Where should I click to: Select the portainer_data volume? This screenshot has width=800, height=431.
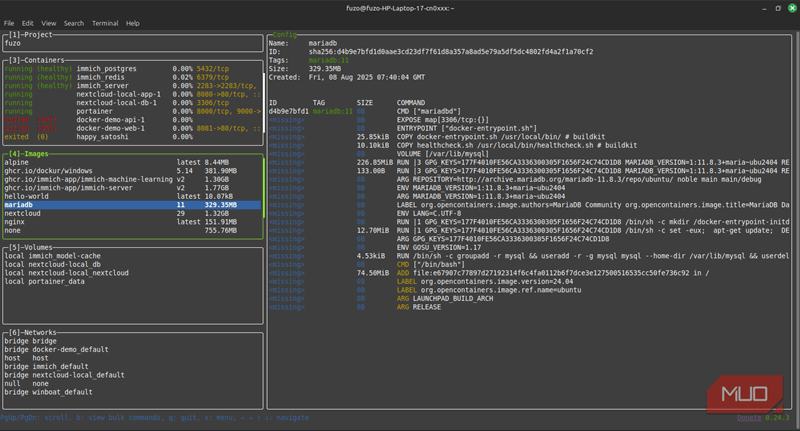coord(44,282)
